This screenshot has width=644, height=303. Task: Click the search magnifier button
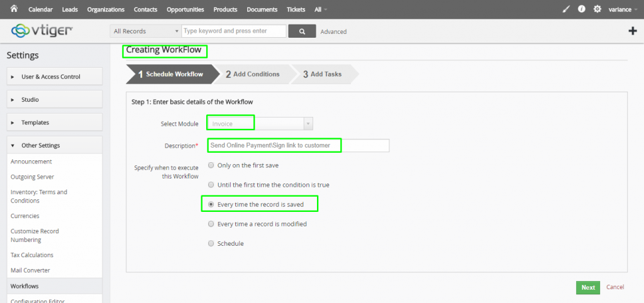tap(302, 31)
